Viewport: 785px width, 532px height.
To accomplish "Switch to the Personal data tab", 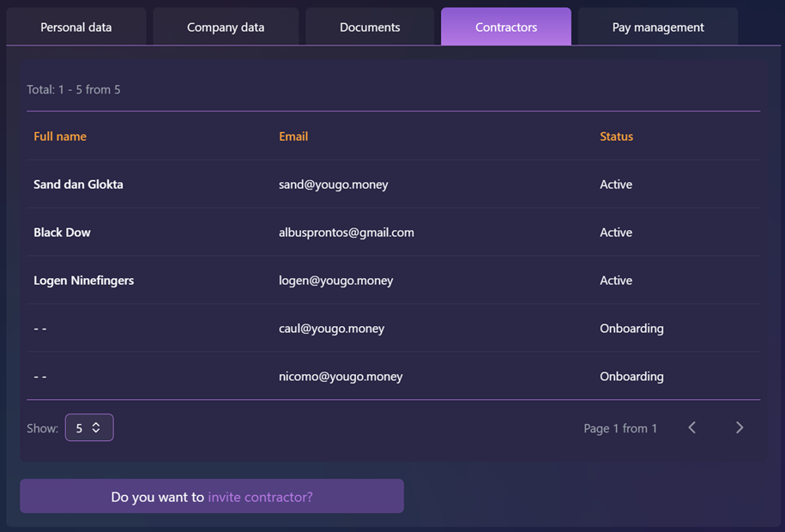I will pos(76,27).
